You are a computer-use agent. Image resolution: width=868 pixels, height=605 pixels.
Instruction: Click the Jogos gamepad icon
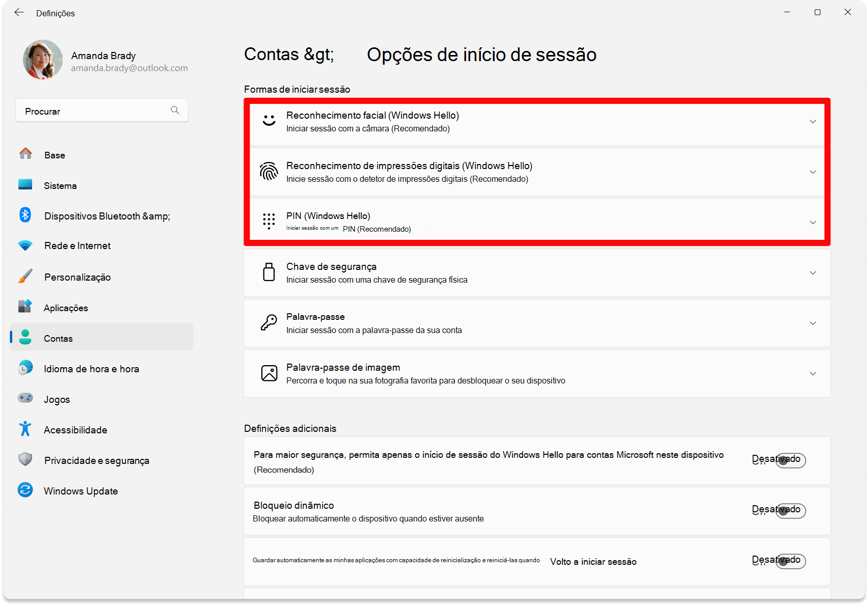tap(25, 398)
